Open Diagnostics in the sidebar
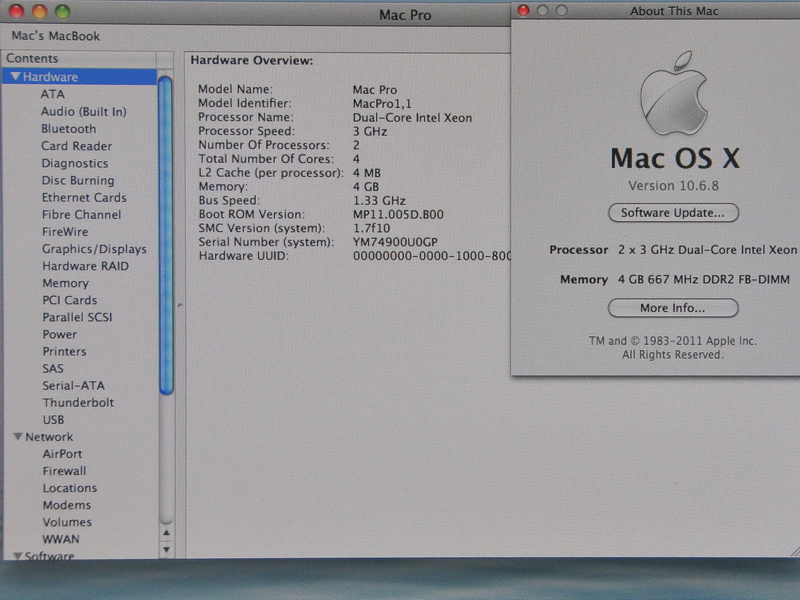Viewport: 800px width, 600px height. click(75, 163)
